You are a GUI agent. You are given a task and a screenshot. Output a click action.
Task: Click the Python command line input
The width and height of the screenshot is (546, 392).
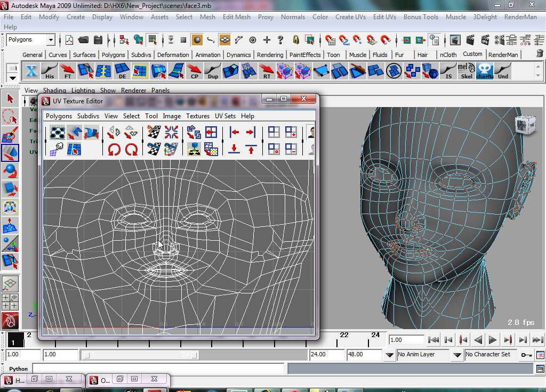tap(158, 369)
